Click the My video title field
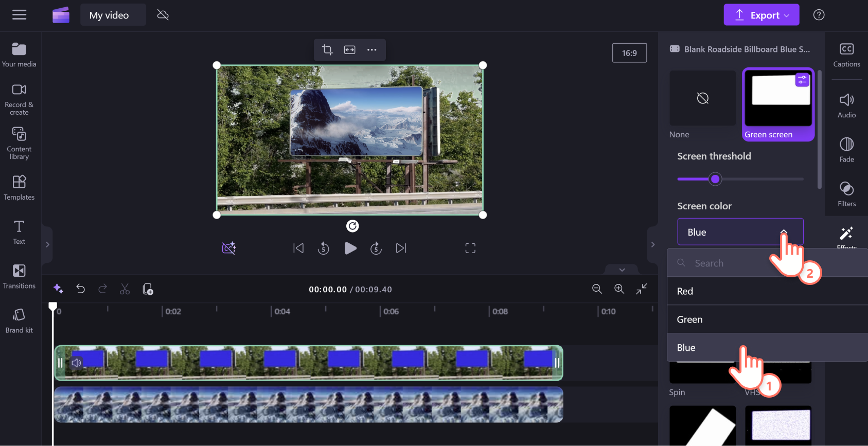This screenshot has height=446, width=868. [x=113, y=15]
